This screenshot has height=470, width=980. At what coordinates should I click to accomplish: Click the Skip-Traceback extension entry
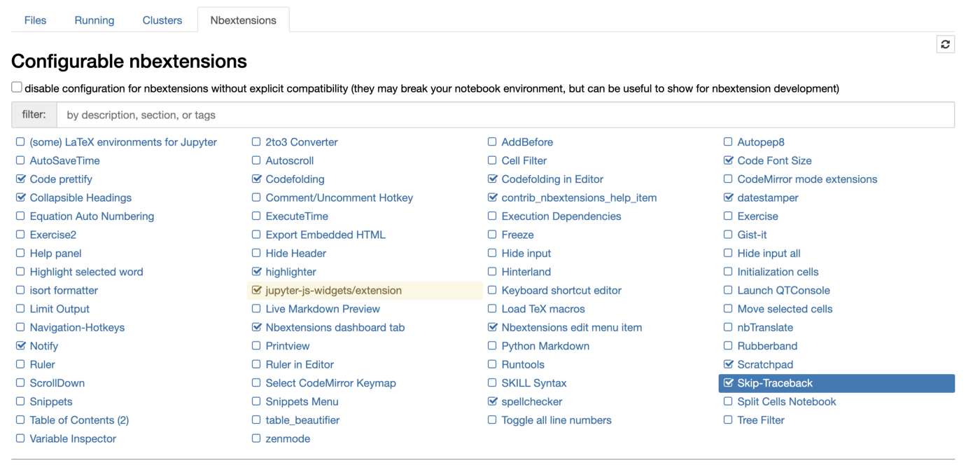tap(775, 383)
